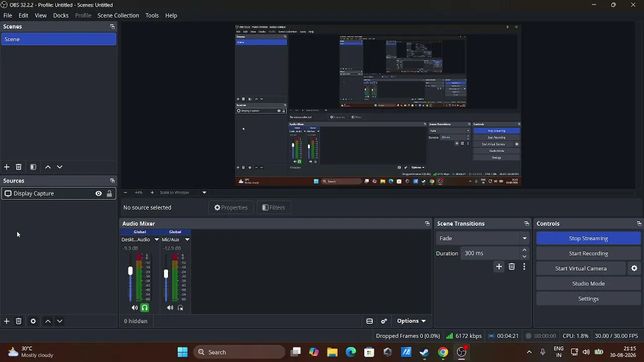Click Mic/Aux volume slider handle
644x362 pixels.
(x=166, y=274)
